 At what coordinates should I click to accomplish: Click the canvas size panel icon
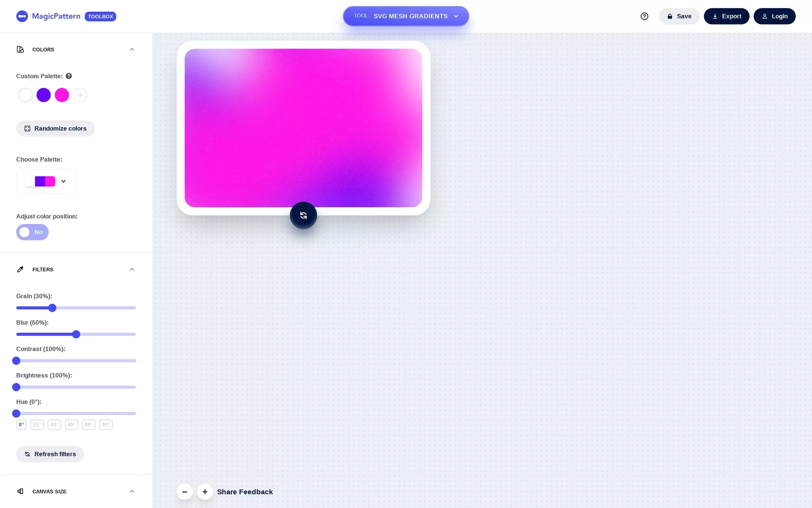[20, 491]
